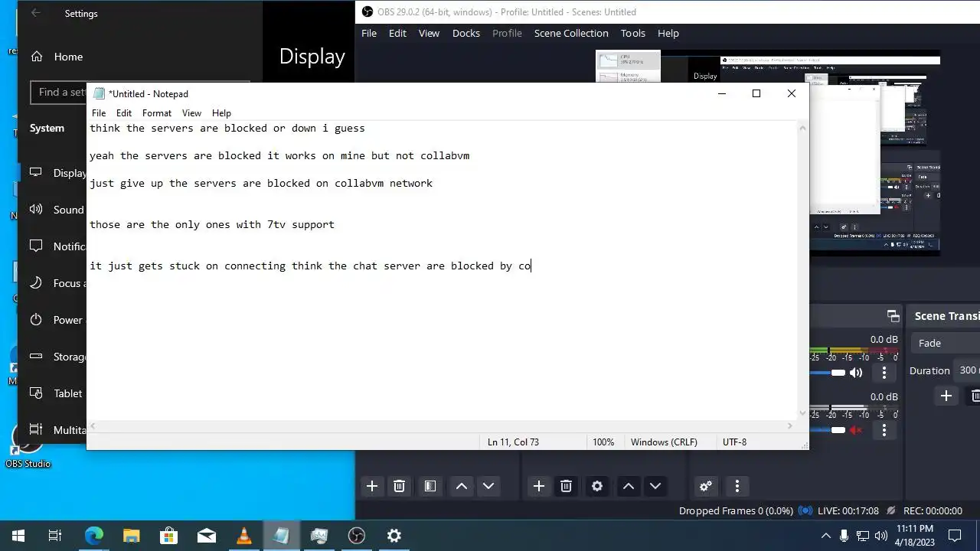Screen dimensions: 980x551
Task: Open first audio channel three-dot options
Action: tap(884, 373)
